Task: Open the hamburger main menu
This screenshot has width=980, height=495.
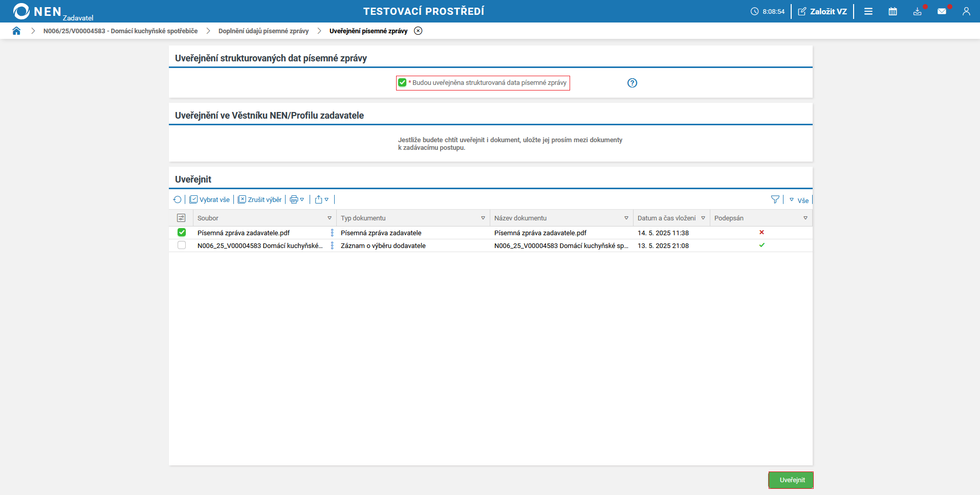Action: pyautogui.click(x=868, y=11)
